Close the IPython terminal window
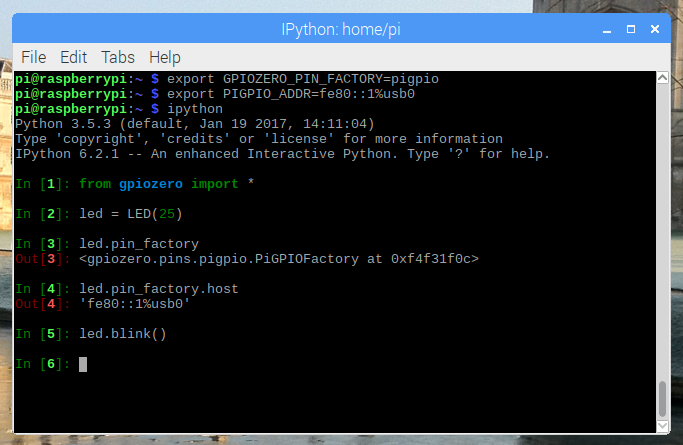The image size is (683, 445). (655, 29)
